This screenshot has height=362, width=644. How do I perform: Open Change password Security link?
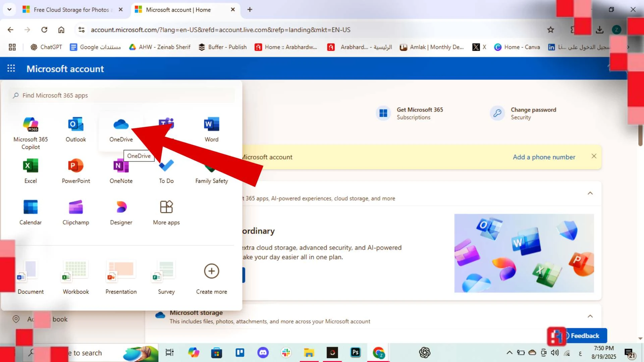click(x=523, y=113)
